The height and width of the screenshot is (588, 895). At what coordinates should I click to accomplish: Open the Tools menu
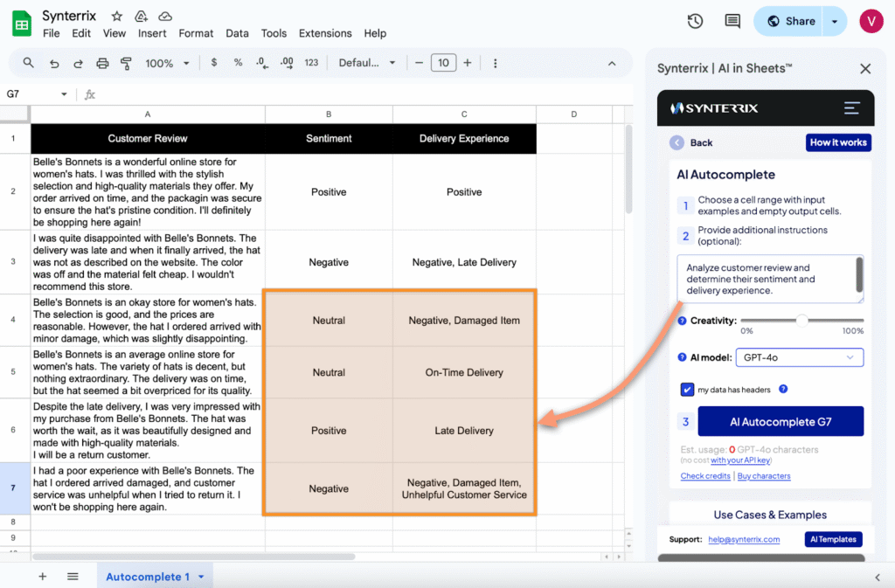click(x=274, y=34)
